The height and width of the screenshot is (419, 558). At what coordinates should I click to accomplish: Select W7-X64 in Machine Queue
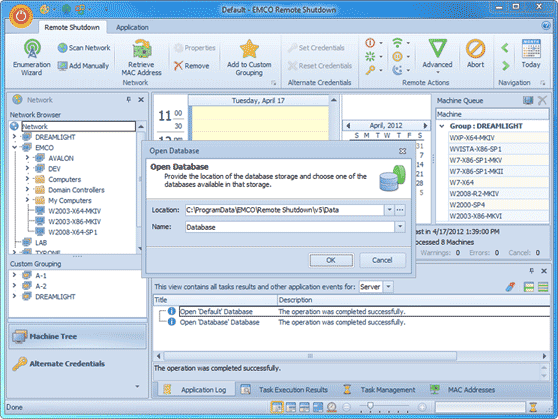(x=498, y=183)
